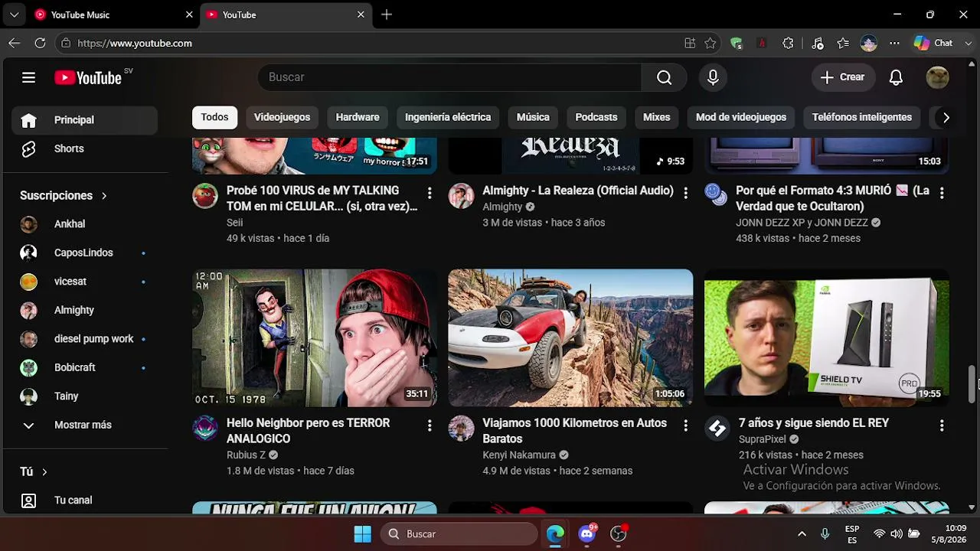
Task: Expand subscriptions with Mostrar más
Action: coord(84,425)
